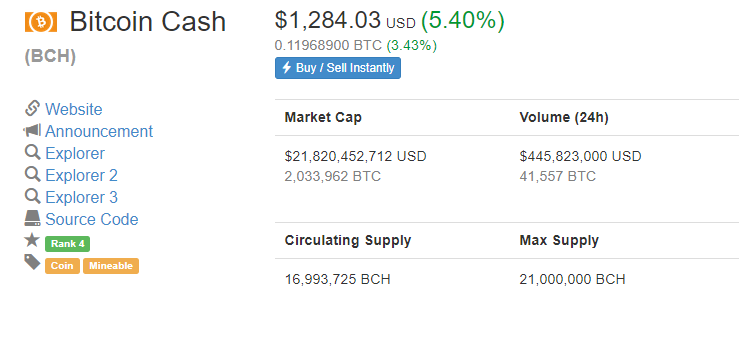The width and height of the screenshot is (739, 363).
Task: Open the Announcement link
Action: [99, 131]
